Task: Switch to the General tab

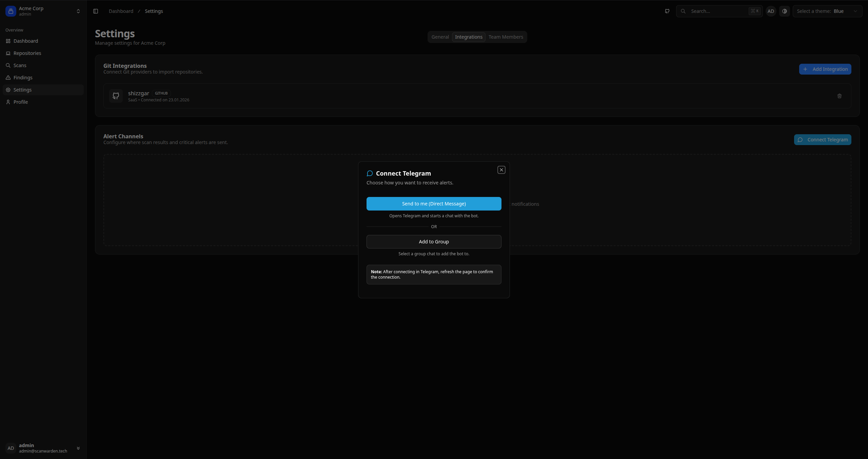Action: point(440,37)
